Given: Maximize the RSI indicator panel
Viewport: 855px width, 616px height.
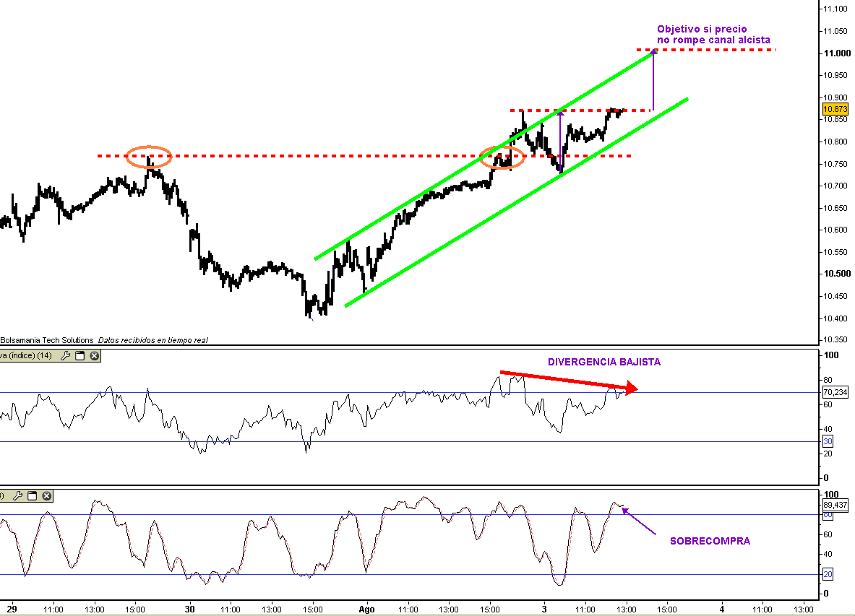Looking at the screenshot, I should point(80,355).
